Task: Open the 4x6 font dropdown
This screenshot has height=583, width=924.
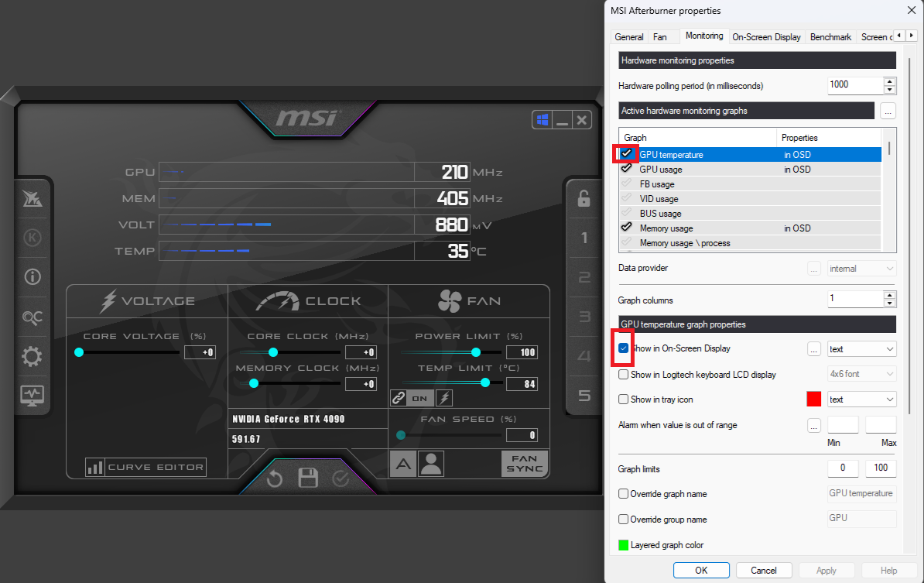Action: [x=861, y=374]
